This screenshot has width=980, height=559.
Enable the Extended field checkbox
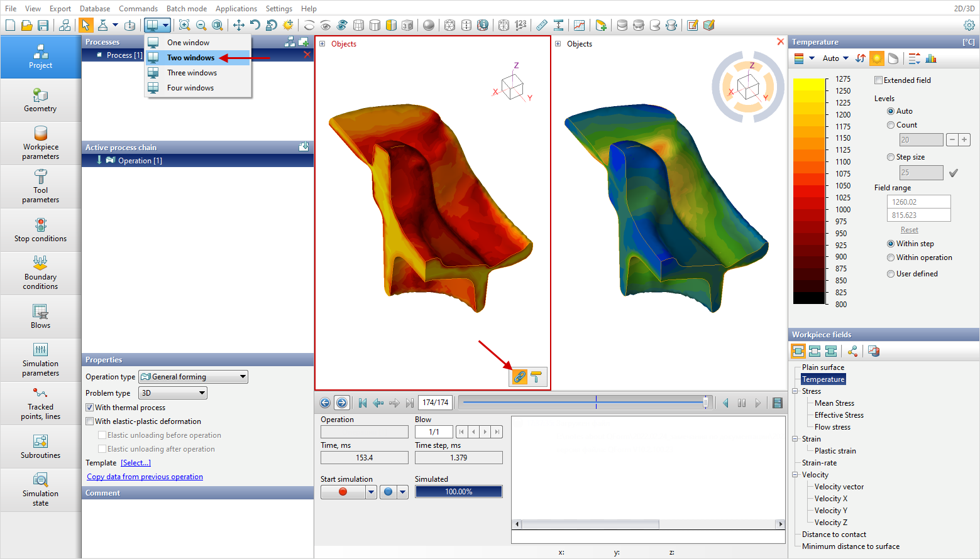point(879,80)
